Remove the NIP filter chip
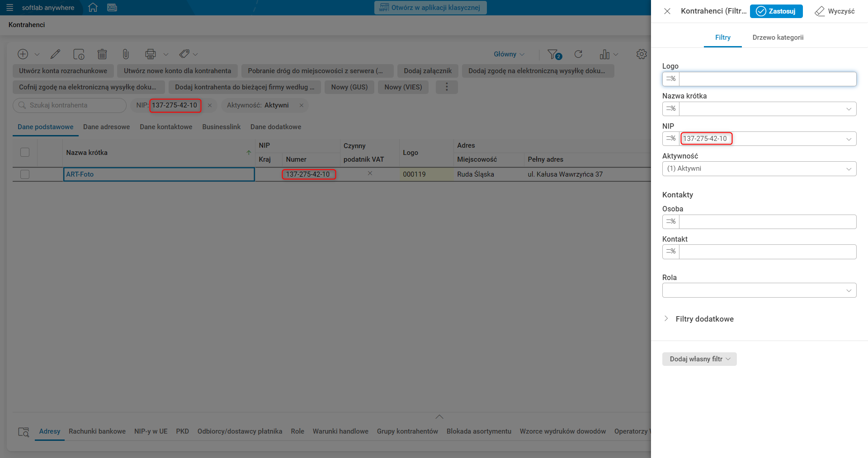The height and width of the screenshot is (458, 868). coord(210,105)
